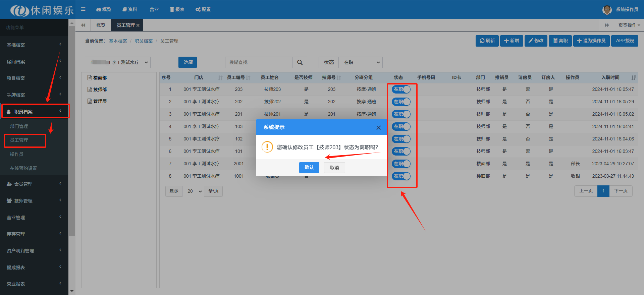Open the 楼面部 department tree node
This screenshot has width=644, height=295.
(100, 78)
